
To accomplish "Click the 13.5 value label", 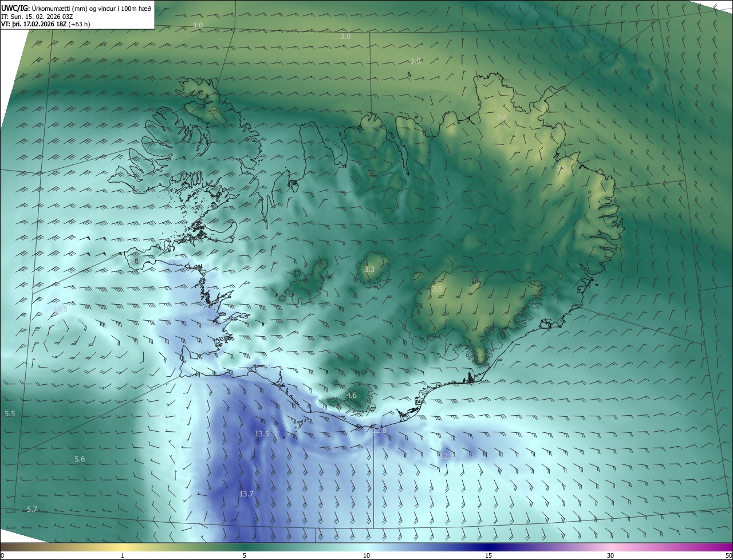I will (x=262, y=434).
